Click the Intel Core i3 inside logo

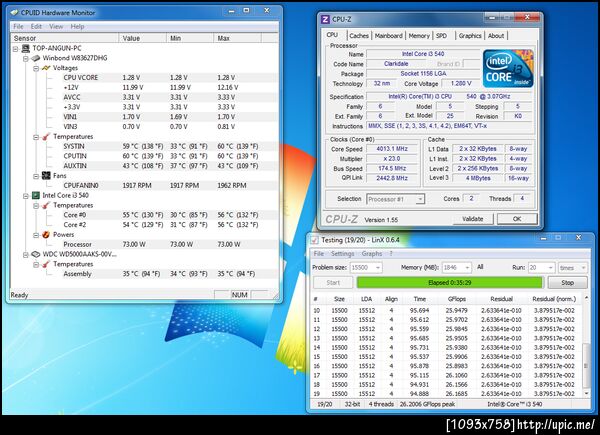coord(508,68)
